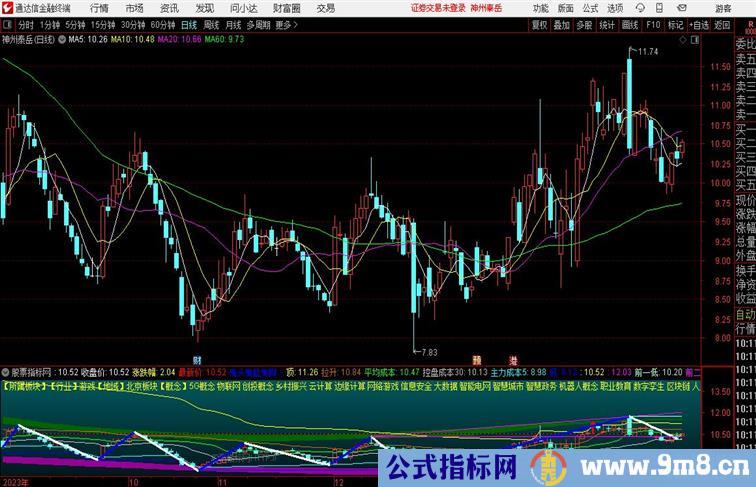Click the 11.74 high price marker

[x=647, y=50]
